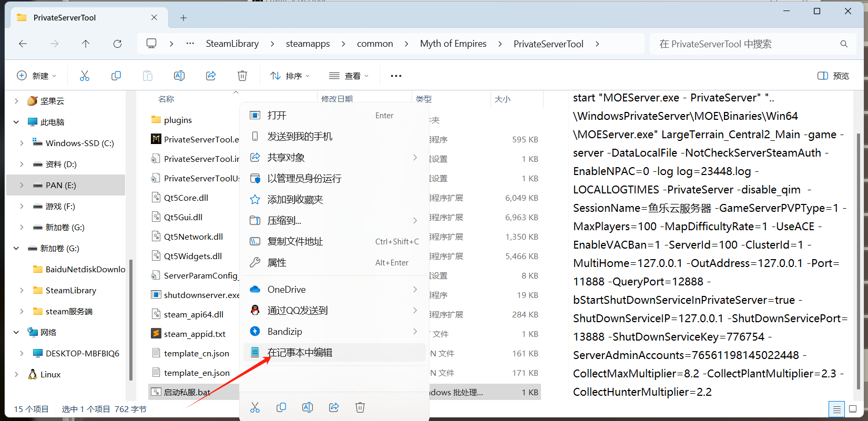Click Myth of Empires in the address bar

(x=453, y=44)
